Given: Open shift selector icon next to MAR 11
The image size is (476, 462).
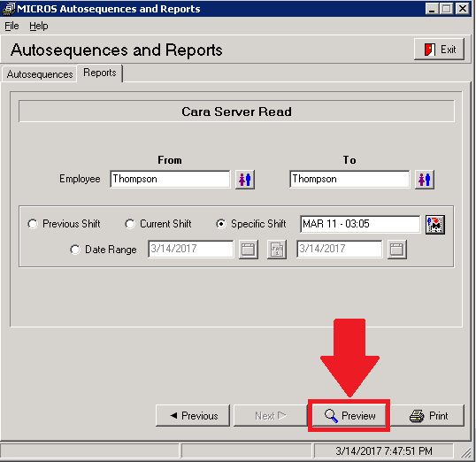Looking at the screenshot, I should tap(435, 225).
